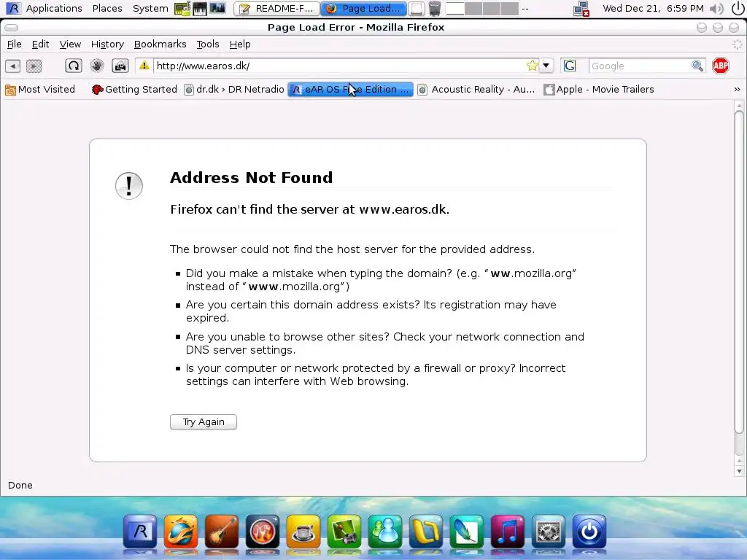Switch to the second workspace in the pager

(x=473, y=9)
